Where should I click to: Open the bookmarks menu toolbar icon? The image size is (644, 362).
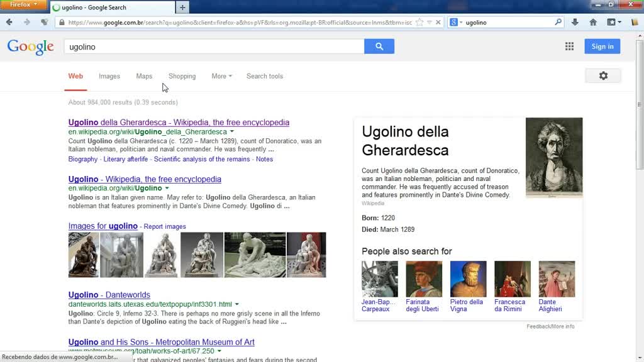click(x=614, y=22)
